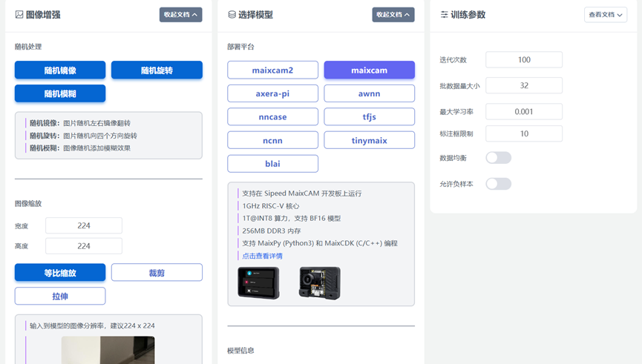The height and width of the screenshot is (364, 642).
Task: Collapse the 图像增强 docs with 收起文档
Action: [180, 15]
